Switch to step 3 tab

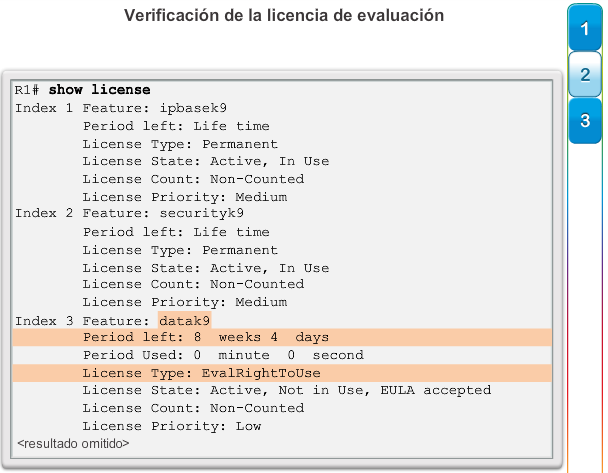585,121
